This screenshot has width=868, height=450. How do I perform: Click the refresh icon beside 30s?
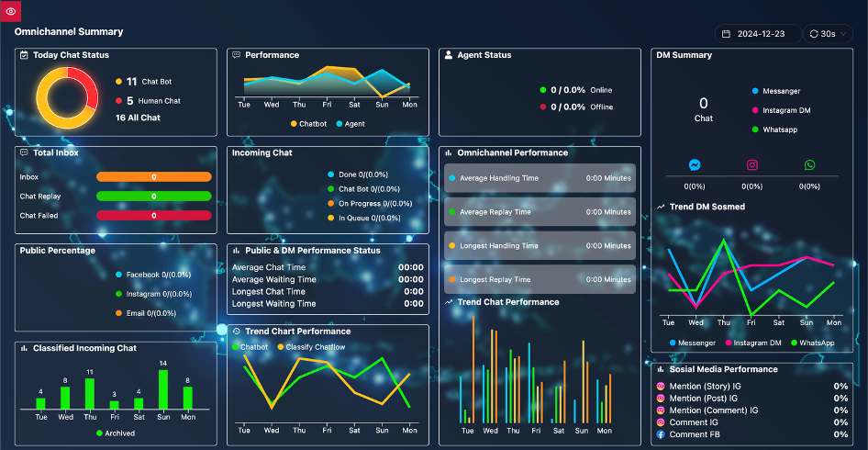tap(814, 34)
